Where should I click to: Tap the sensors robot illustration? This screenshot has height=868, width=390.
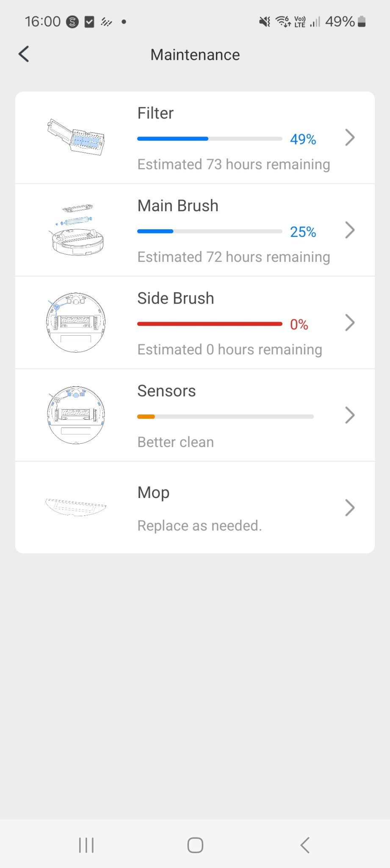click(x=76, y=415)
